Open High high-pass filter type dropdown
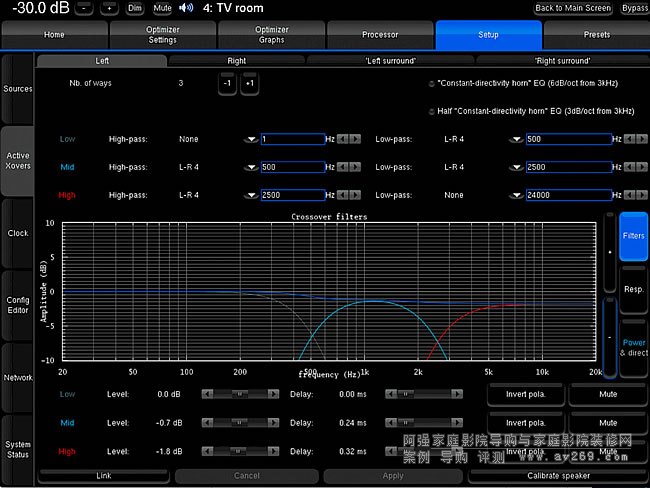650x488 pixels. tap(251, 195)
